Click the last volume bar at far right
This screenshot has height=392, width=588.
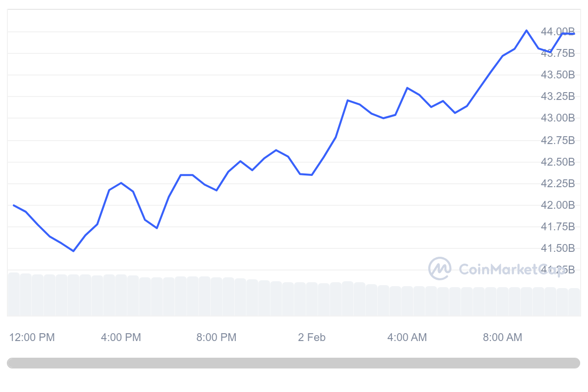pyautogui.click(x=574, y=301)
